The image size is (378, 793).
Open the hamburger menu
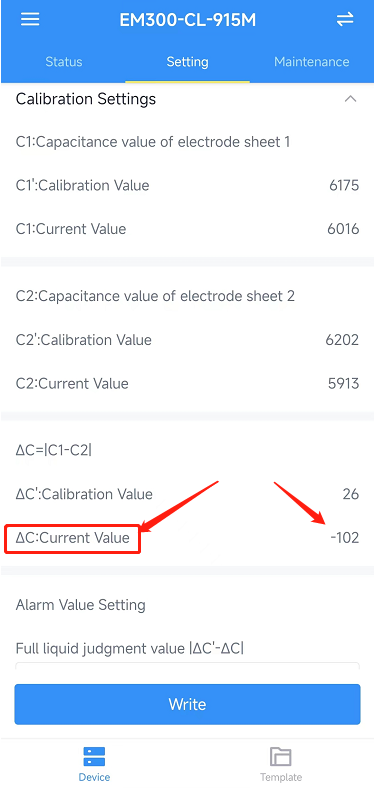(30, 20)
